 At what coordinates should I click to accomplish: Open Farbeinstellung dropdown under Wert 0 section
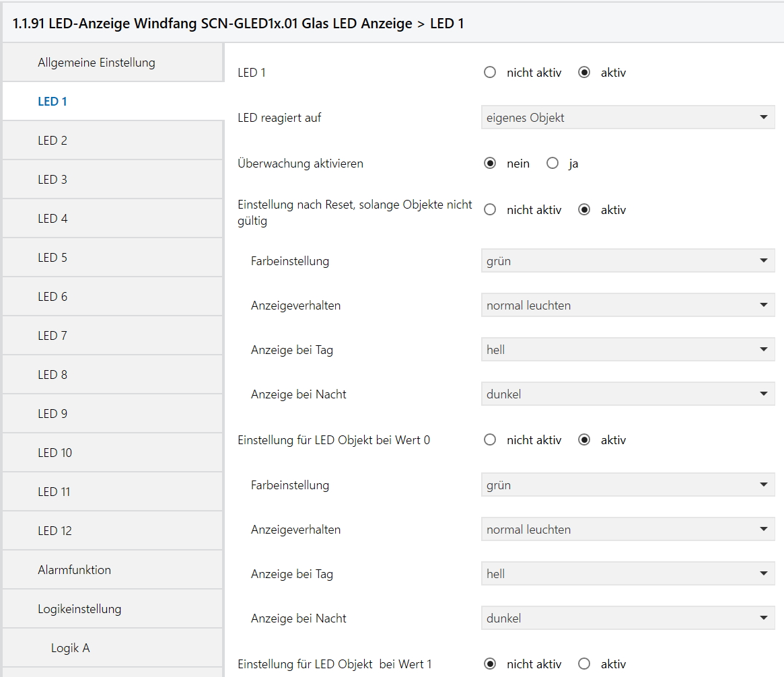click(x=628, y=485)
